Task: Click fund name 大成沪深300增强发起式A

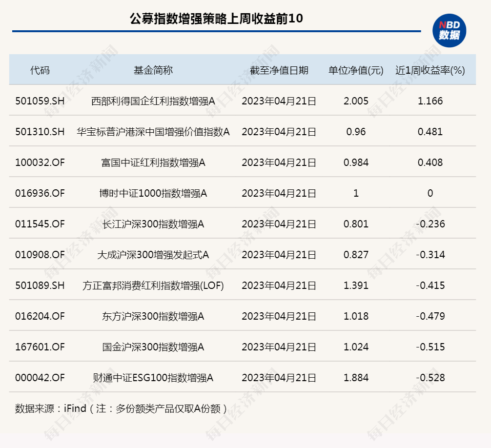Action: click(x=153, y=255)
